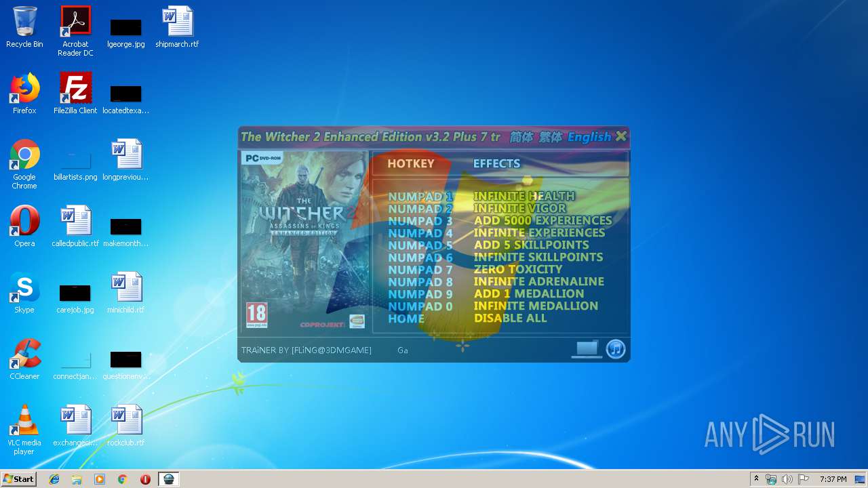
Task: Click the NUMPAD 3 hotkey label
Action: click(x=420, y=221)
